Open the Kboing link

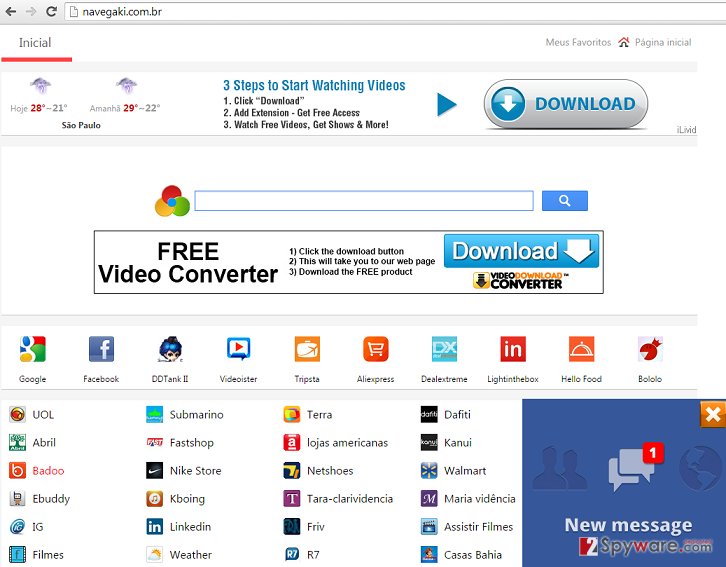(x=187, y=499)
